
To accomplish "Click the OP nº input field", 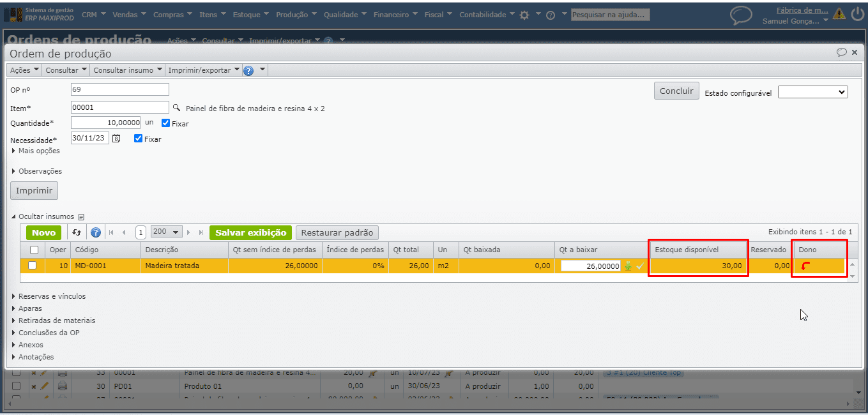I will pos(120,89).
